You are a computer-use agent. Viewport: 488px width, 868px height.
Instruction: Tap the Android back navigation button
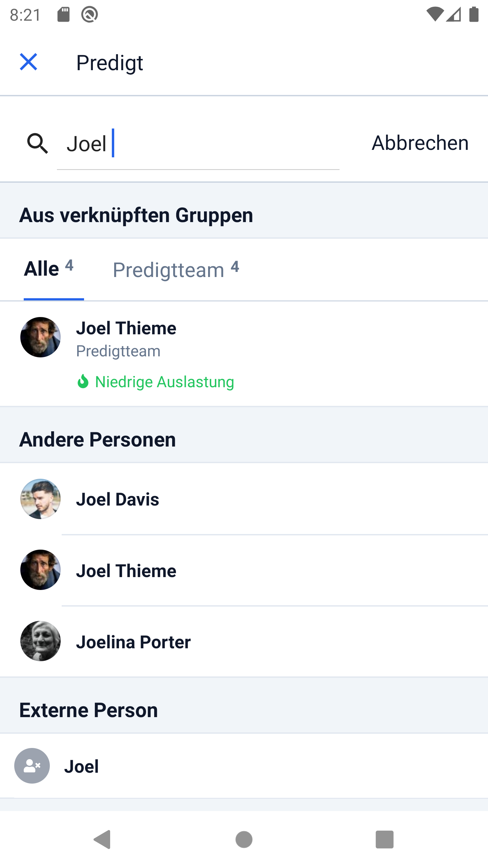point(102,840)
